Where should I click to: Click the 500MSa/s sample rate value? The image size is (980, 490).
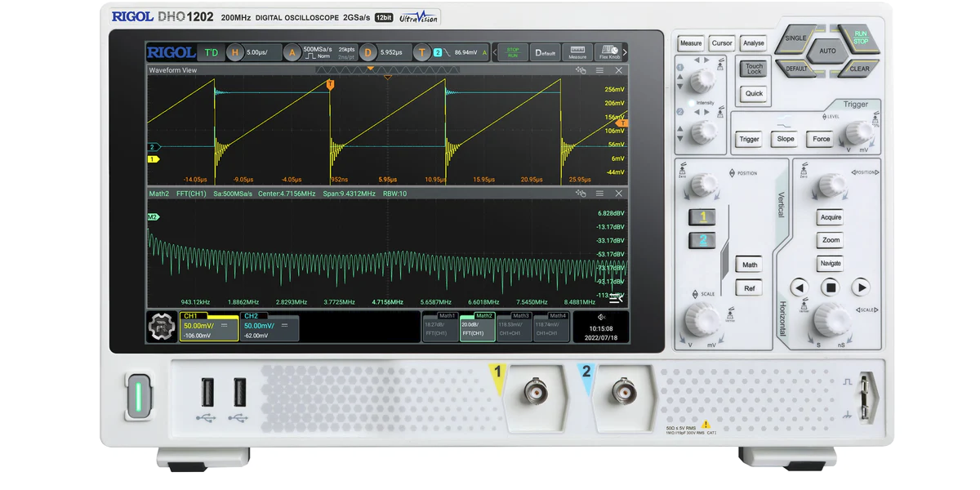pyautogui.click(x=318, y=49)
